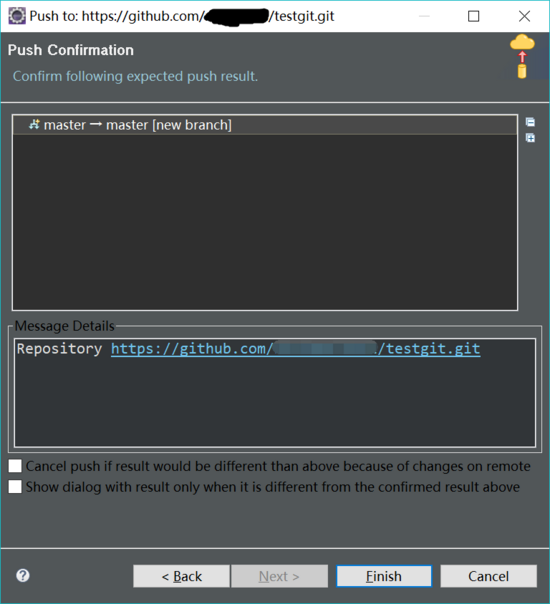550x604 pixels.
Task: Click the Eclipse icon in title bar
Action: (x=17, y=16)
